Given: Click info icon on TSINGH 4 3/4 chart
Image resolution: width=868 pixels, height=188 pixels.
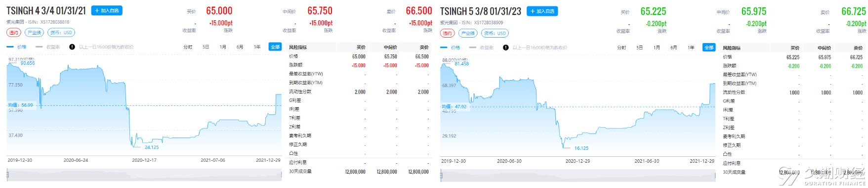Looking at the screenshot, I should 72,47.
